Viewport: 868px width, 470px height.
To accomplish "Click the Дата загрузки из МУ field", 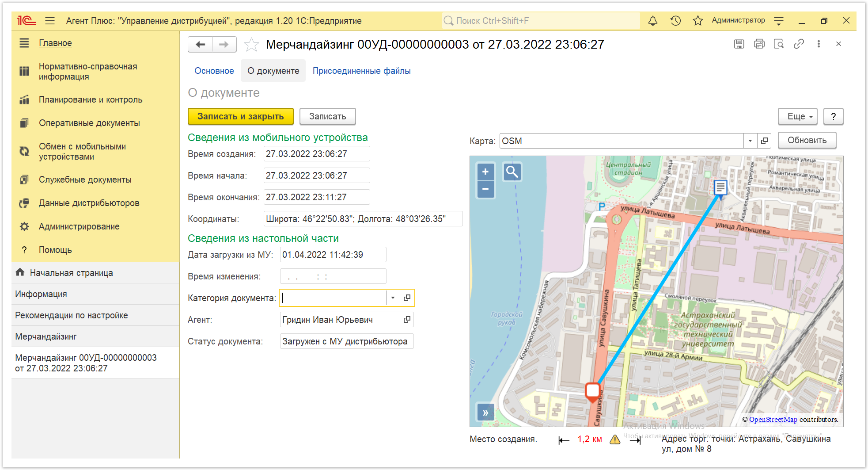I will coord(333,255).
